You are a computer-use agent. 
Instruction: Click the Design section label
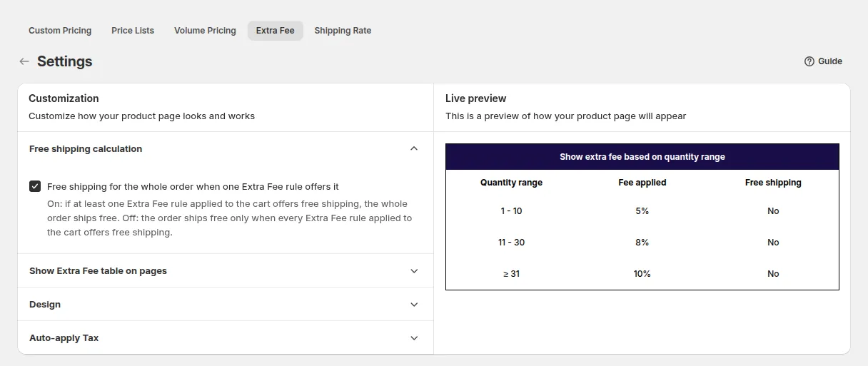tap(45, 305)
